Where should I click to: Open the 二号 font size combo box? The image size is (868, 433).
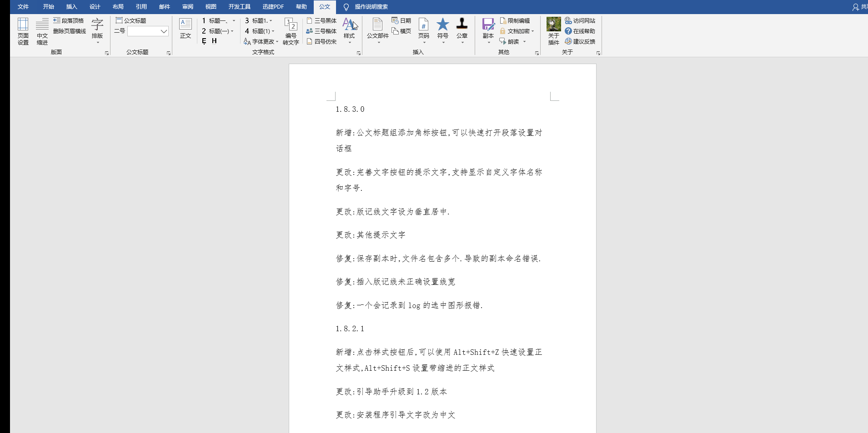point(148,31)
